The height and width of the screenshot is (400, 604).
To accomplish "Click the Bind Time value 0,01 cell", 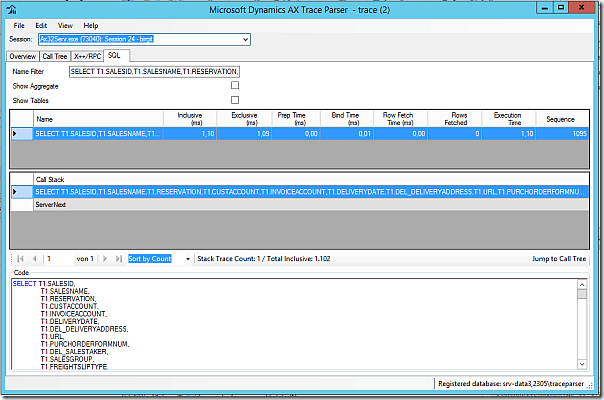I will [x=347, y=134].
